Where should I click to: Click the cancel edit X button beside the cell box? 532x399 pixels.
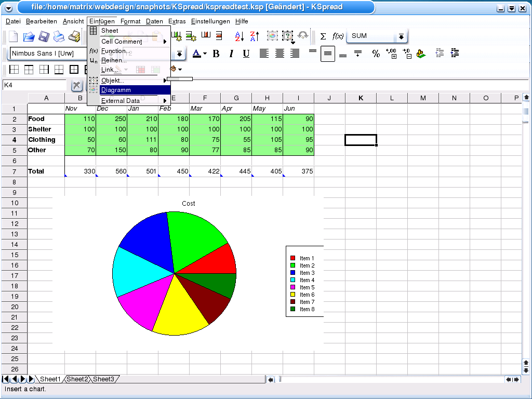(x=76, y=85)
